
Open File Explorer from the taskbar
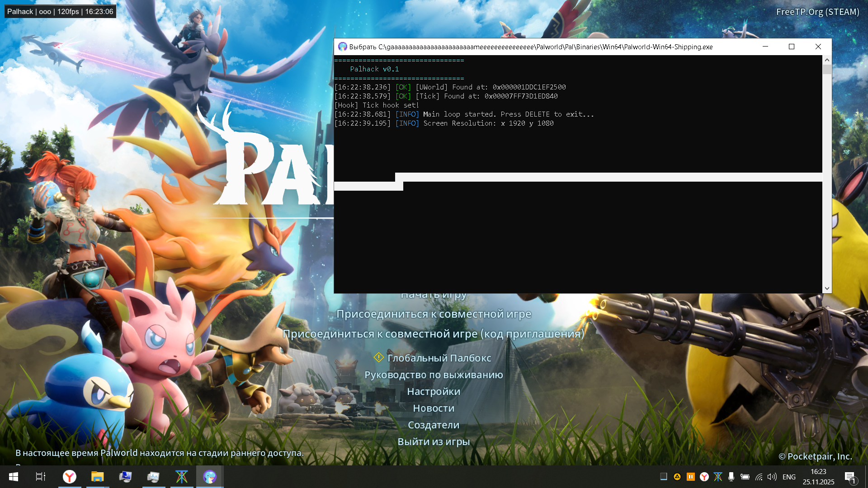pyautogui.click(x=97, y=477)
